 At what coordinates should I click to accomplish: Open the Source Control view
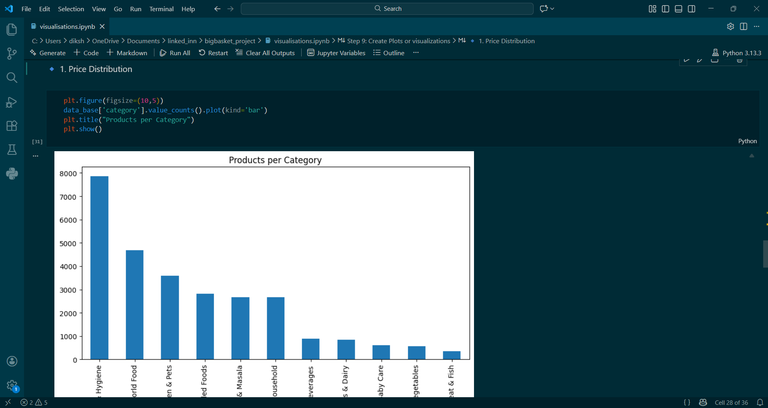(12, 54)
